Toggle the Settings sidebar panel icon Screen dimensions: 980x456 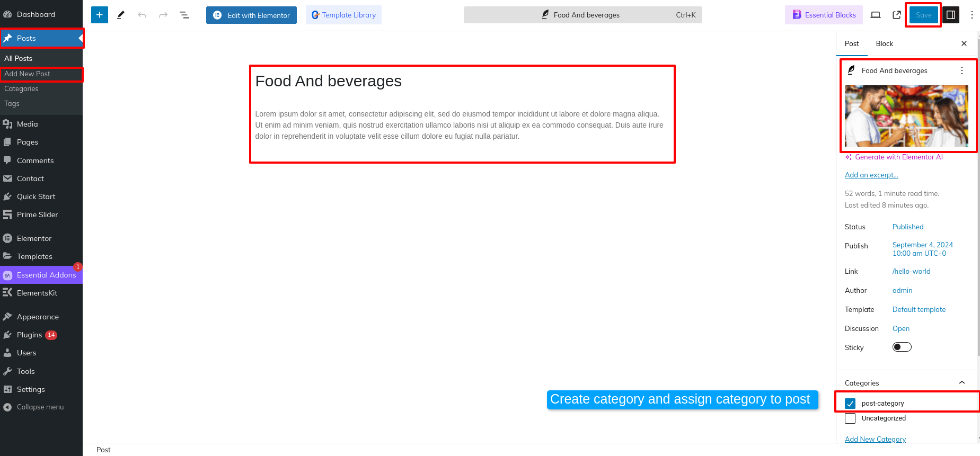[x=951, y=15]
